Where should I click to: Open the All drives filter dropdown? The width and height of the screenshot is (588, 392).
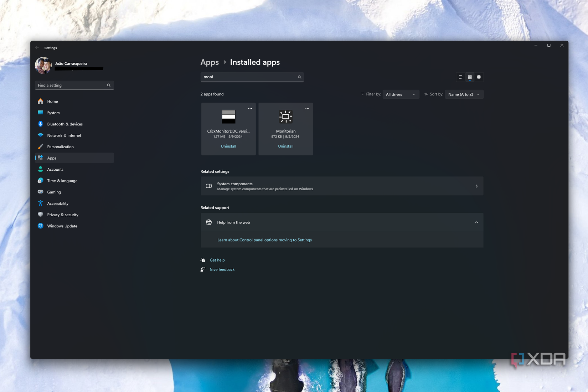(401, 94)
